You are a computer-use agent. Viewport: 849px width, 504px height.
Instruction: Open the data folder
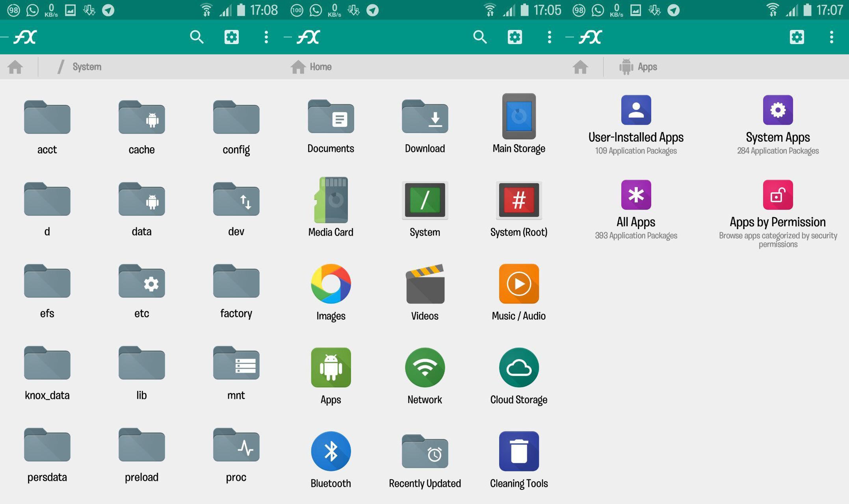(141, 199)
